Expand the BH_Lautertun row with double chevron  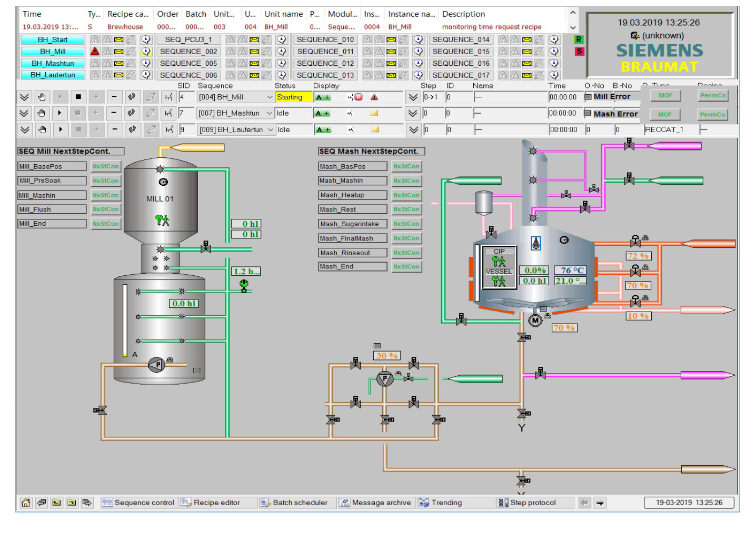click(25, 129)
